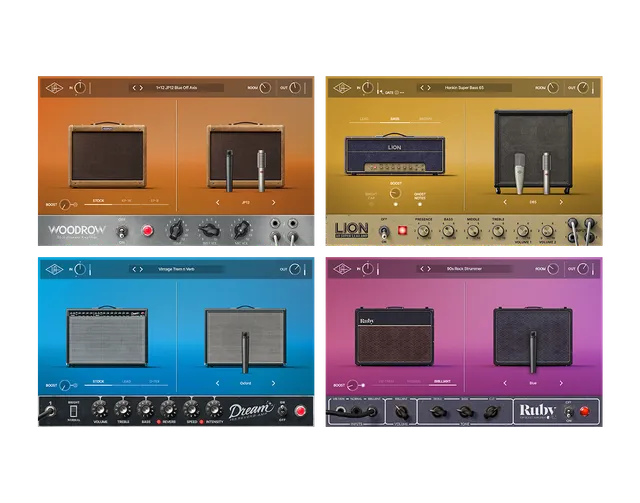640x503 pixels.
Task: Click the BOOST knob in Dream
Action: tap(64, 385)
